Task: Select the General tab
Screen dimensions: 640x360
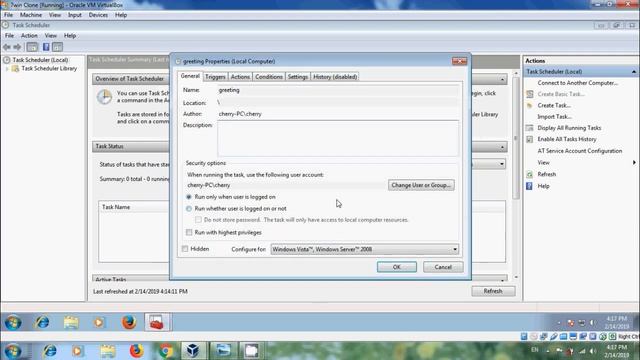Action: point(190,76)
